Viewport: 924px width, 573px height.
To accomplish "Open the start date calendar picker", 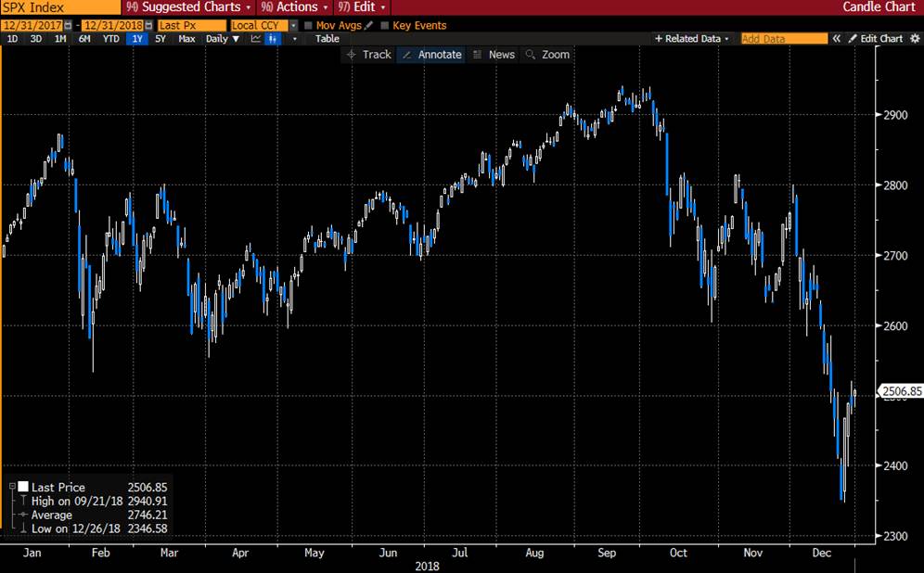I will tap(68, 26).
